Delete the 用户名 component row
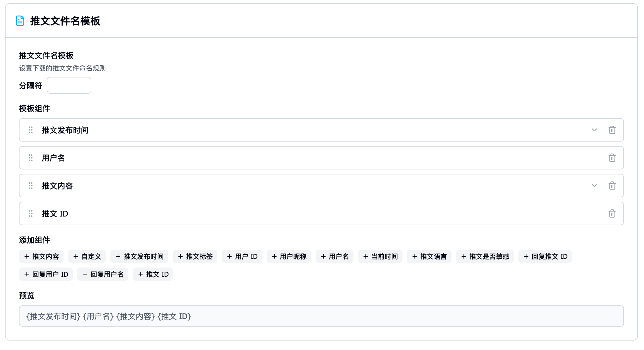644x350 pixels. coord(612,158)
